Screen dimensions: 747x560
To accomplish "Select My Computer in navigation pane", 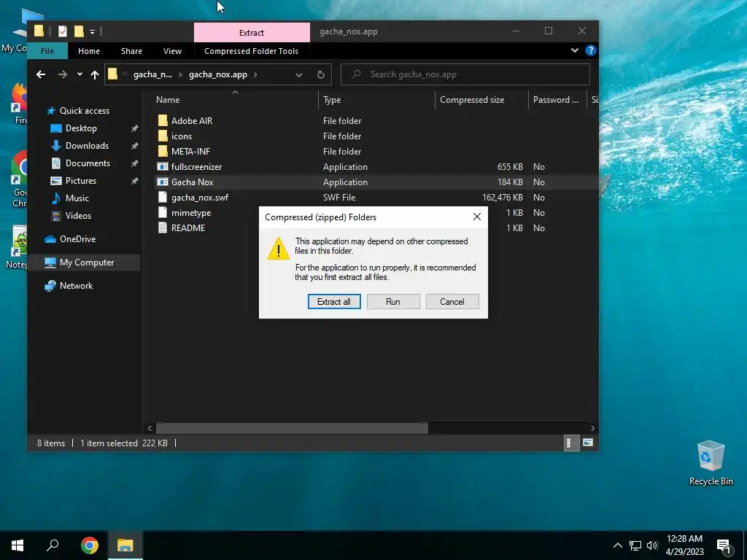I will pyautogui.click(x=86, y=262).
